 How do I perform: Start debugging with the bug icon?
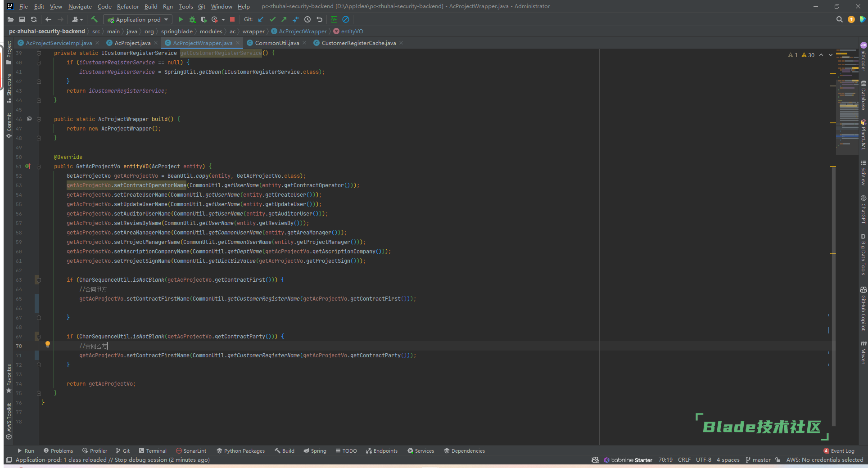pyautogui.click(x=192, y=19)
